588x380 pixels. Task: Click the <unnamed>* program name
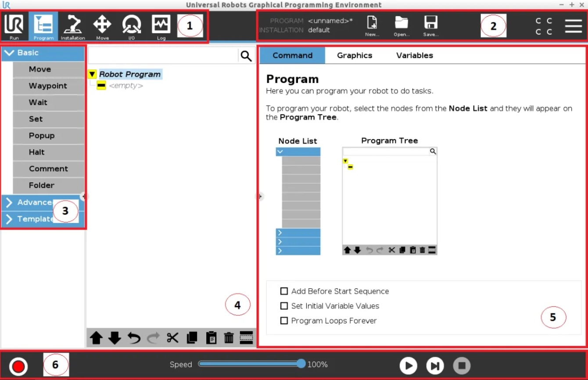point(330,21)
